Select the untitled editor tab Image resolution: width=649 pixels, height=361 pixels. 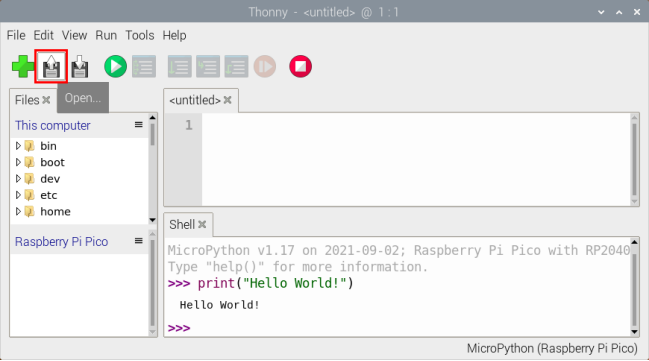pyautogui.click(x=195, y=100)
